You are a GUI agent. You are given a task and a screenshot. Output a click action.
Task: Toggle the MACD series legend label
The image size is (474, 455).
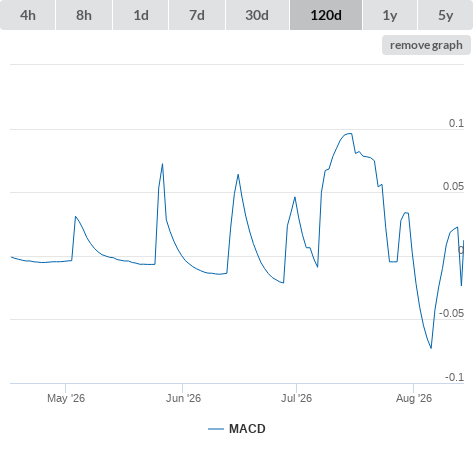(247, 429)
